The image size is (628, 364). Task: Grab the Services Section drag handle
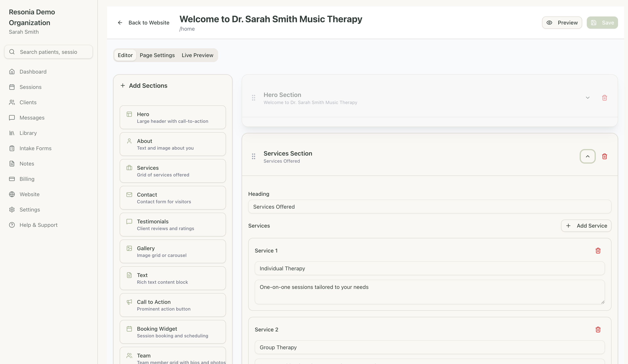click(253, 156)
